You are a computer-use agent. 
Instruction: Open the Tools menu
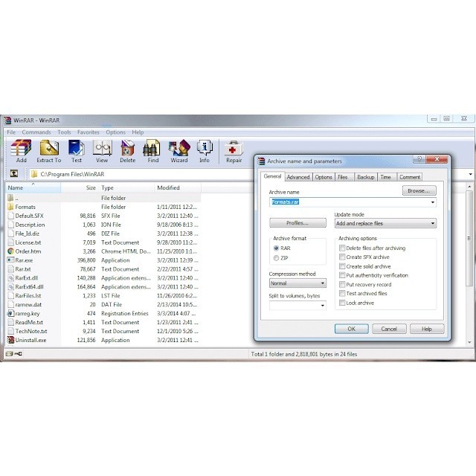[x=64, y=132]
